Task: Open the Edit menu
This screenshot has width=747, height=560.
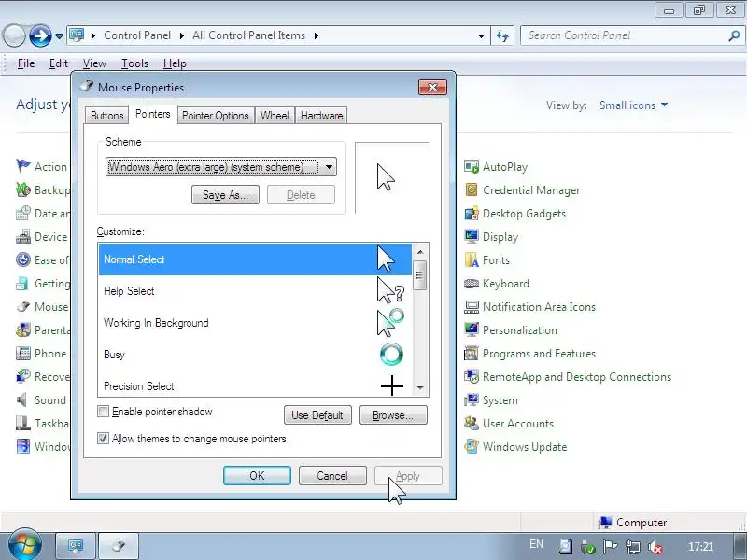Action: (59, 63)
